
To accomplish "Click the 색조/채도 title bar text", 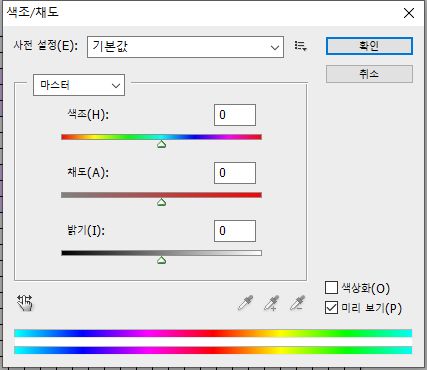I will pos(33,12).
